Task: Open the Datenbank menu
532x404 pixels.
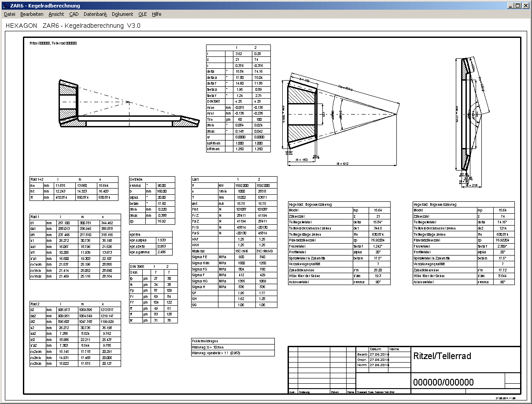Action: coord(95,14)
